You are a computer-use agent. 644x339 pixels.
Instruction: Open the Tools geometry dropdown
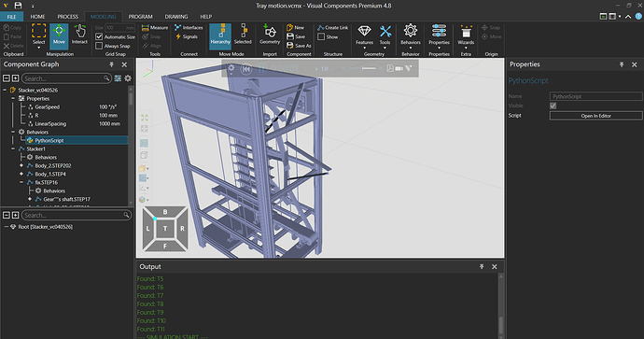click(385, 36)
